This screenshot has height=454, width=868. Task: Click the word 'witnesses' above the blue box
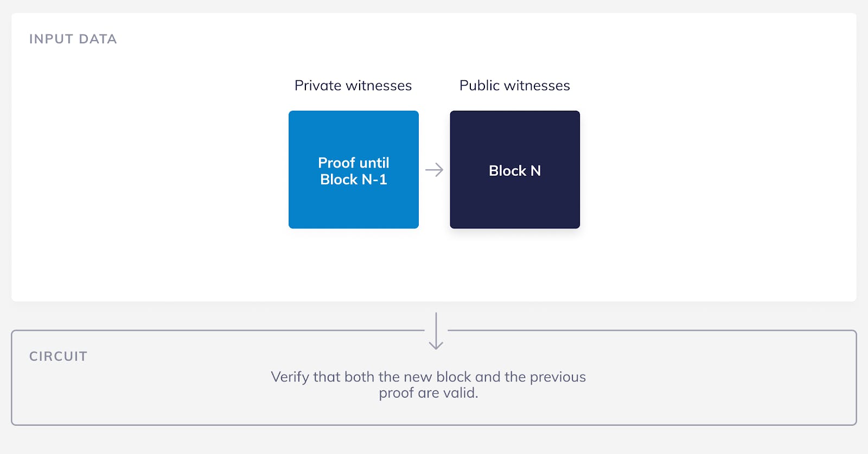coord(379,86)
